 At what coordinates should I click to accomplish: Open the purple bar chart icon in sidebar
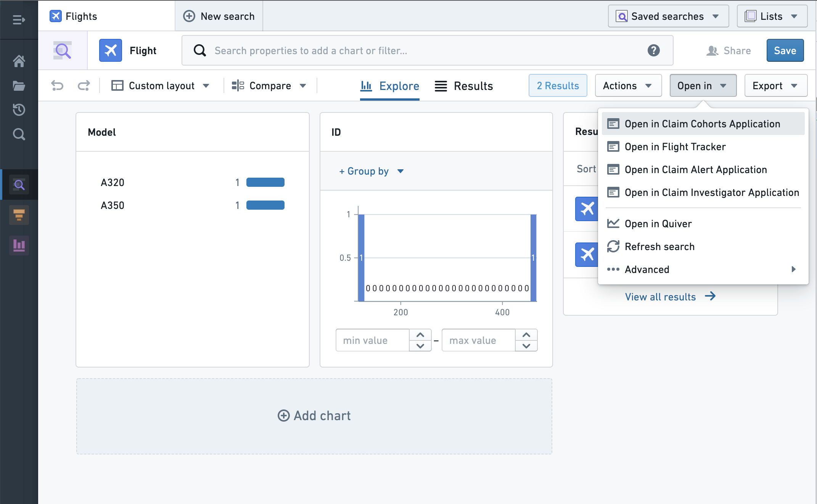pyautogui.click(x=19, y=245)
